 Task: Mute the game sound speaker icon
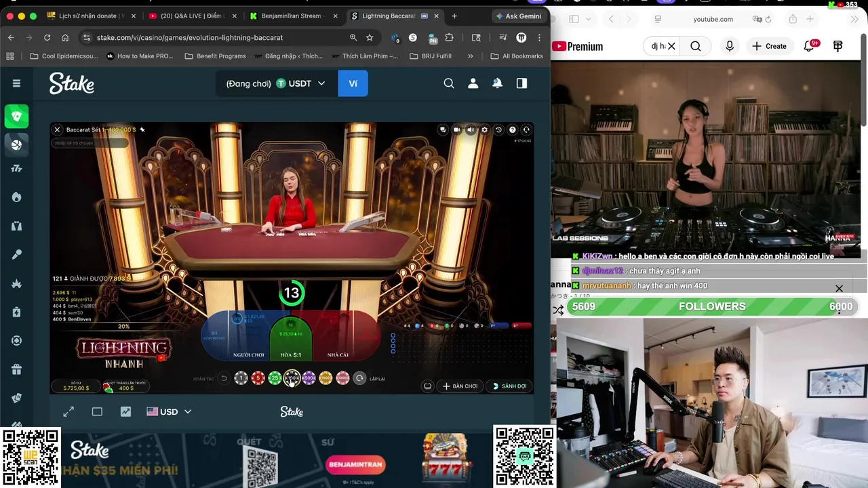coord(471,129)
